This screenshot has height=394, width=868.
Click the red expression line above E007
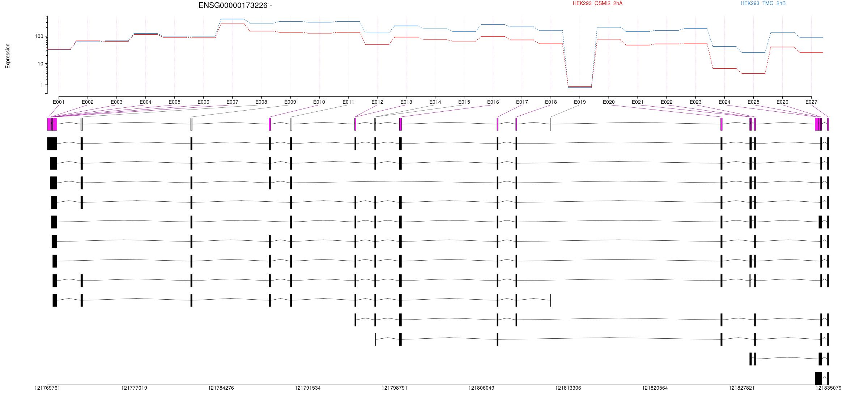pyautogui.click(x=232, y=24)
